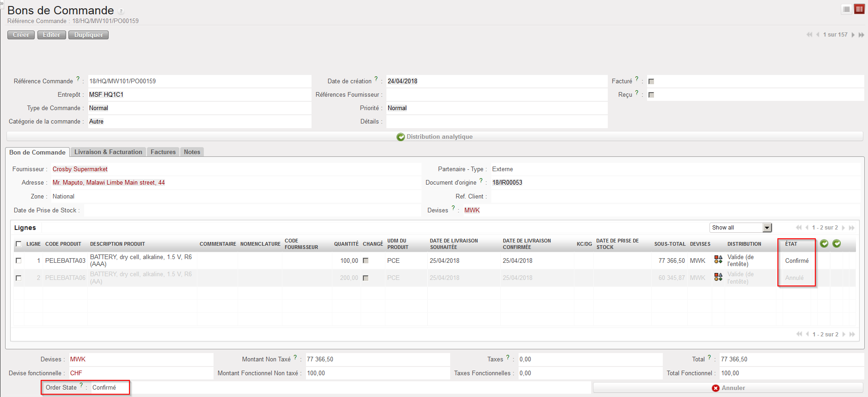
Task: Open the Livraison & Facturation tab
Action: [x=108, y=152]
